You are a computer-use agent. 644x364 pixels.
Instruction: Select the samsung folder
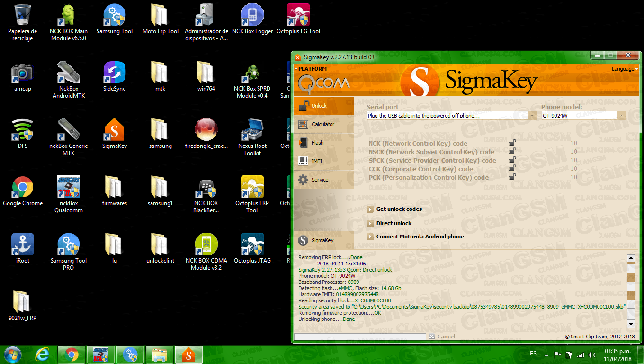[x=161, y=134]
